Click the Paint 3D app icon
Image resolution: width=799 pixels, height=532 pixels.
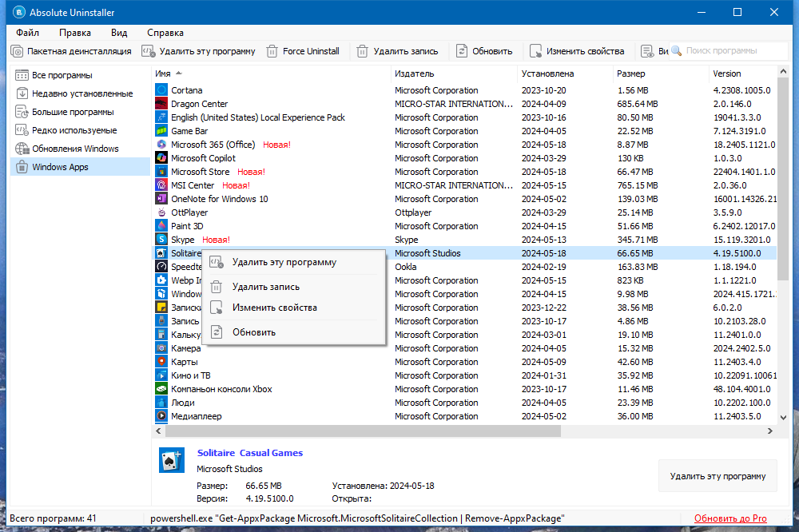tap(161, 226)
